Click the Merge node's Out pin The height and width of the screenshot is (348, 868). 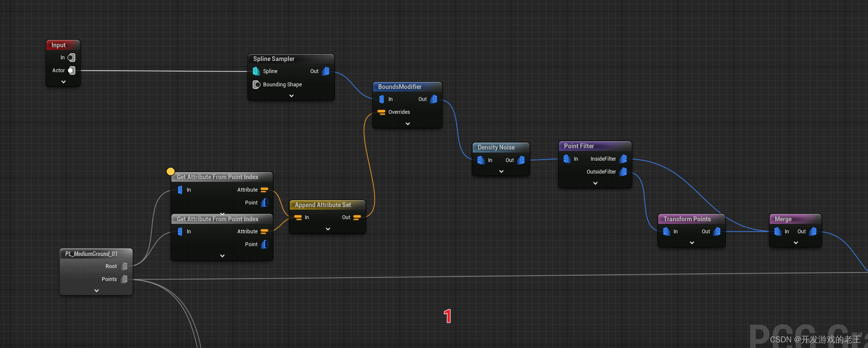813,232
